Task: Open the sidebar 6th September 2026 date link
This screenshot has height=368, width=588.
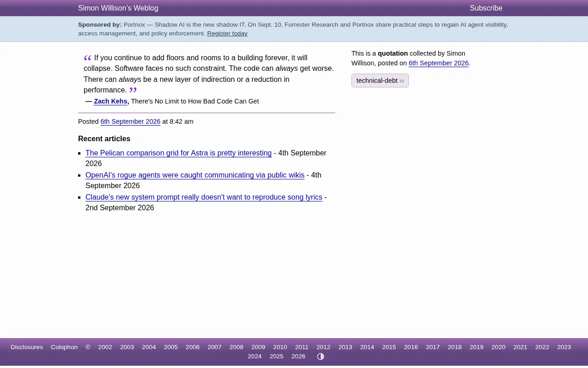Action: (x=439, y=63)
